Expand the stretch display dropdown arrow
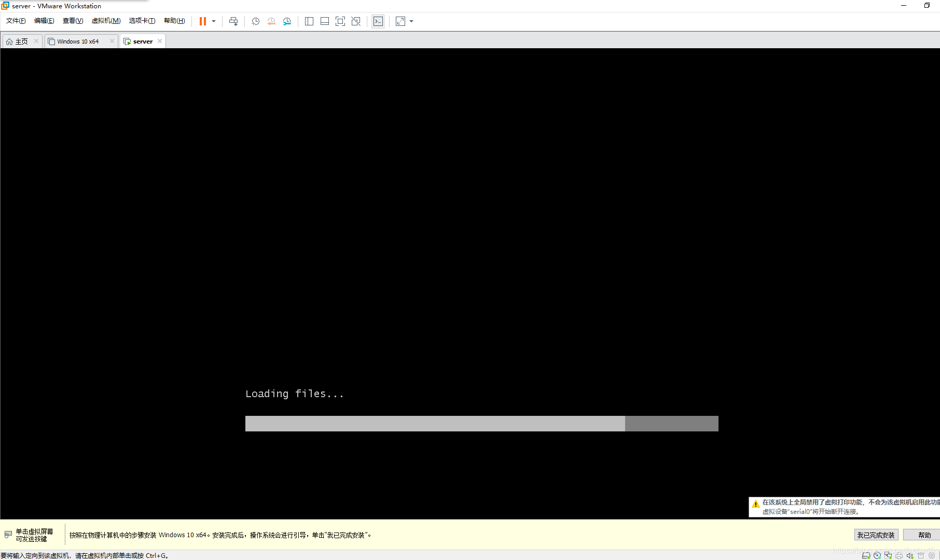The height and width of the screenshot is (560, 940). tap(411, 21)
